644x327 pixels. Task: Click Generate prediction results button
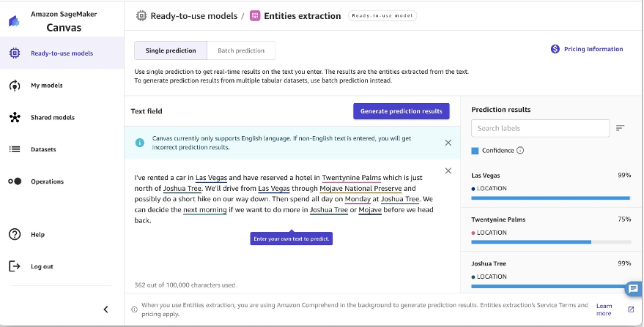(x=401, y=111)
